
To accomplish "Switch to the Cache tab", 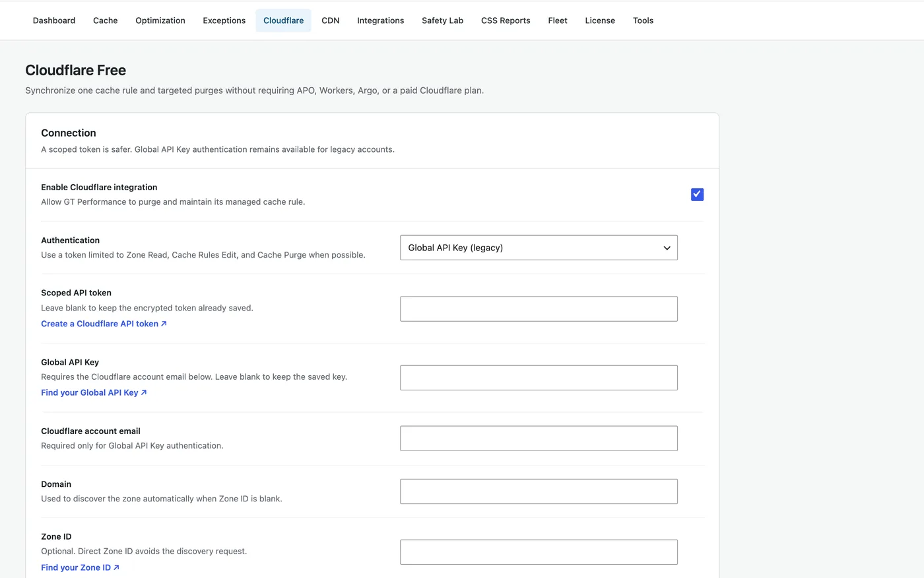I will [106, 20].
